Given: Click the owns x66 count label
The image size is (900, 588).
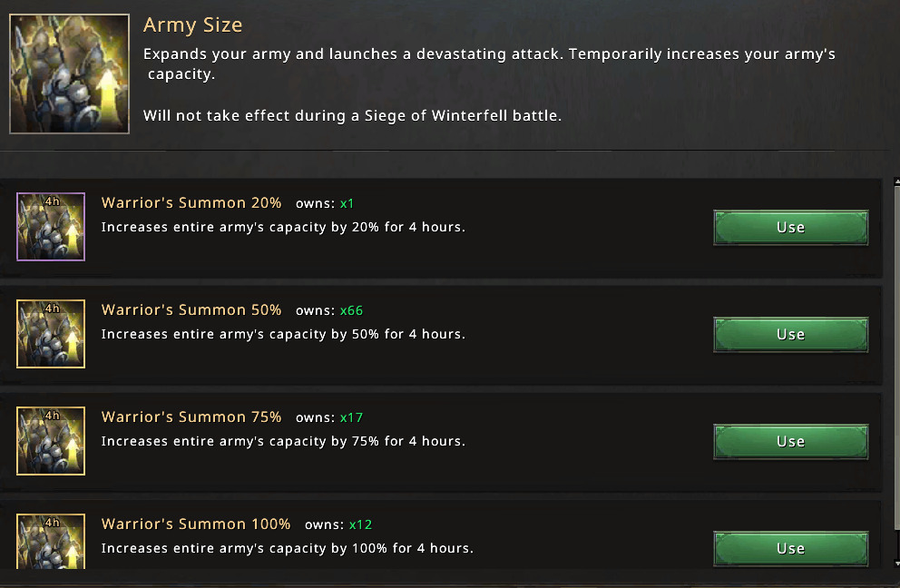Looking at the screenshot, I should pos(329,310).
